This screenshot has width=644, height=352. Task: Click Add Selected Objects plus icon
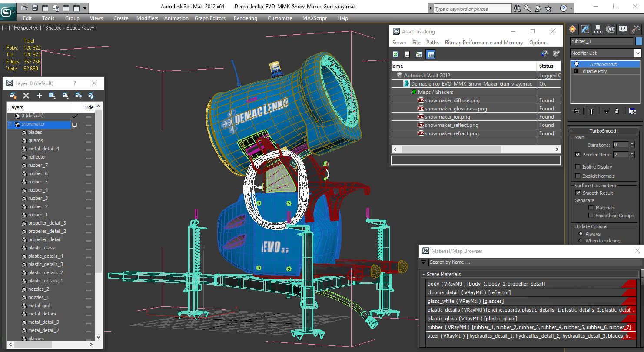(39, 96)
